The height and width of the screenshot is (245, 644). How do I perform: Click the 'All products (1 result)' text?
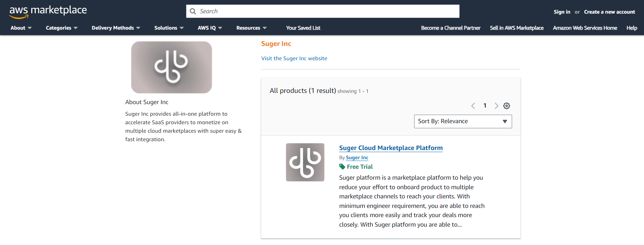[x=303, y=91]
